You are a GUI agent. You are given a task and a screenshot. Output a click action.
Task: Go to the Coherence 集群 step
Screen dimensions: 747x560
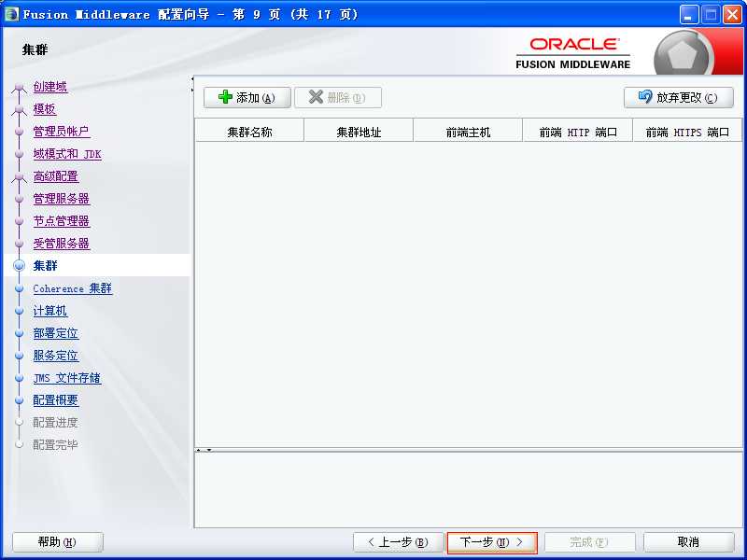73,288
